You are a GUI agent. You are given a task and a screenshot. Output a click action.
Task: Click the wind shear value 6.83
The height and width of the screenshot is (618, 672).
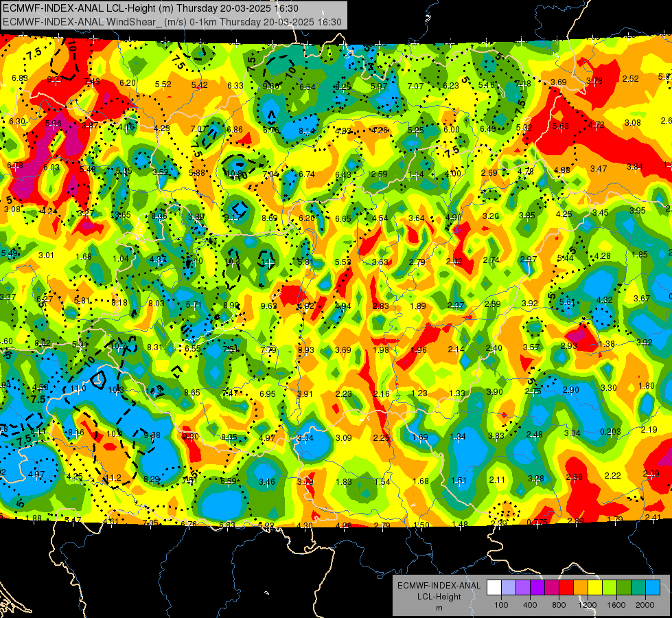tap(20, 78)
